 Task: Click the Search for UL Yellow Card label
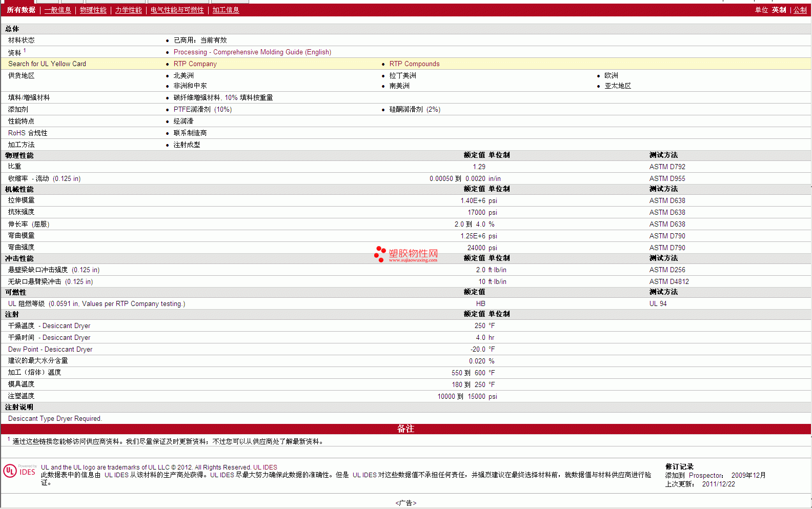47,64
